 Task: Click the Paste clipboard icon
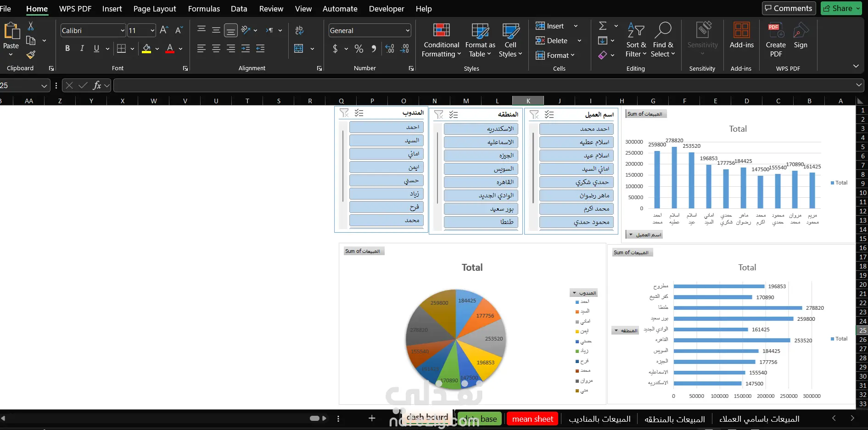(11, 31)
